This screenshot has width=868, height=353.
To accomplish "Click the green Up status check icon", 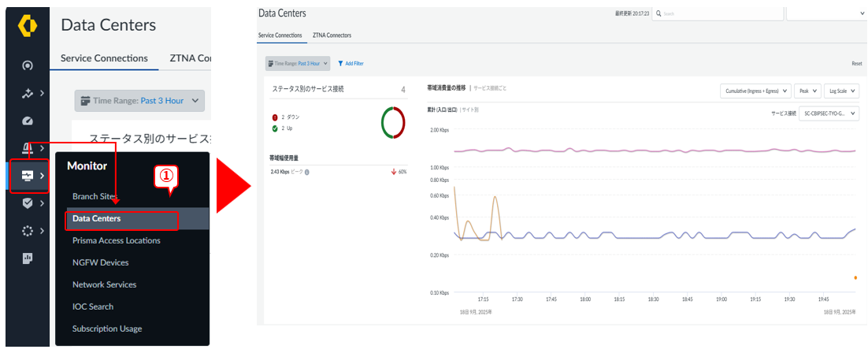I will pyautogui.click(x=275, y=128).
